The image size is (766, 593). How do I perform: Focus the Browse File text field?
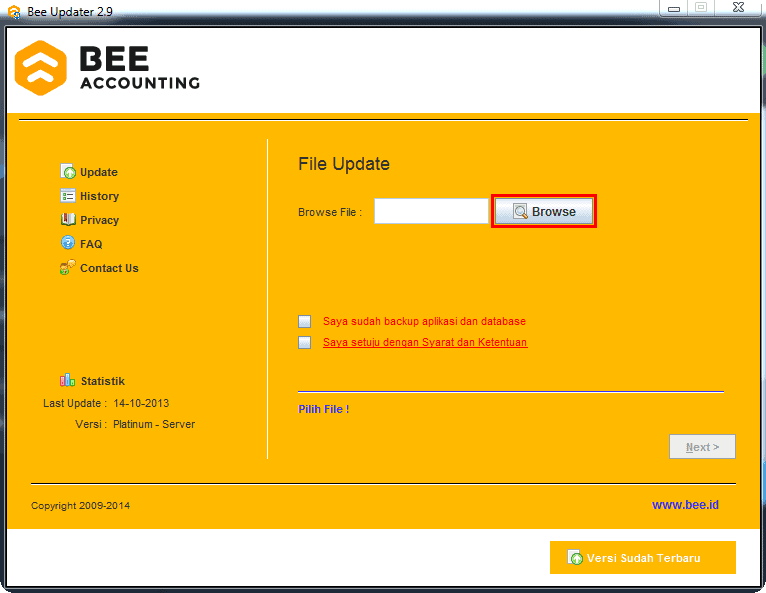(x=431, y=211)
